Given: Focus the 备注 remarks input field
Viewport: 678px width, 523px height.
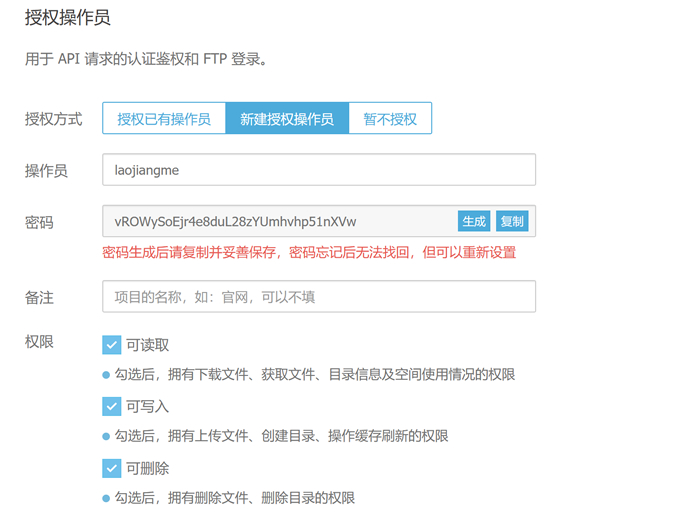Looking at the screenshot, I should click(319, 297).
